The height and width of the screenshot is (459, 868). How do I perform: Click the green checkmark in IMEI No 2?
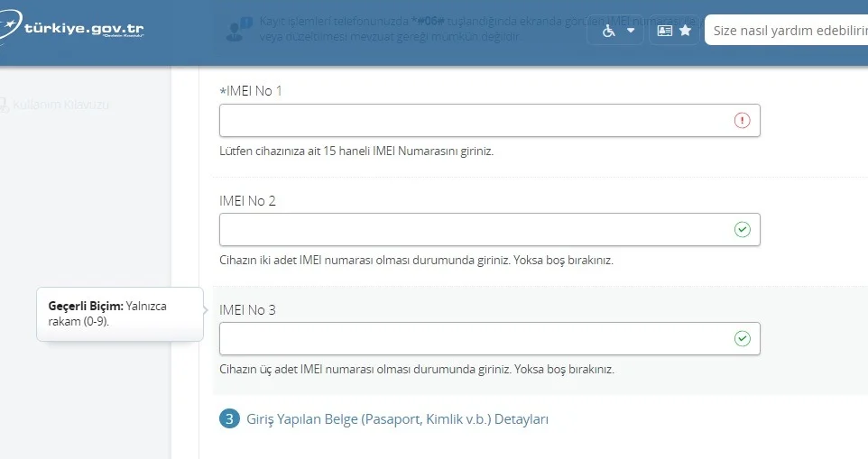coord(743,230)
